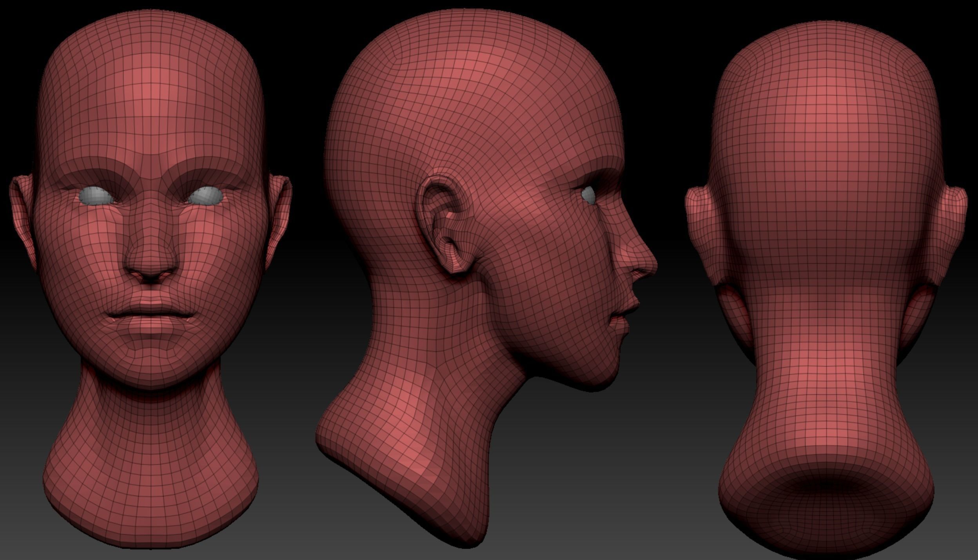Select the front-facing head model
This screenshot has height=560, width=978.
point(151,278)
